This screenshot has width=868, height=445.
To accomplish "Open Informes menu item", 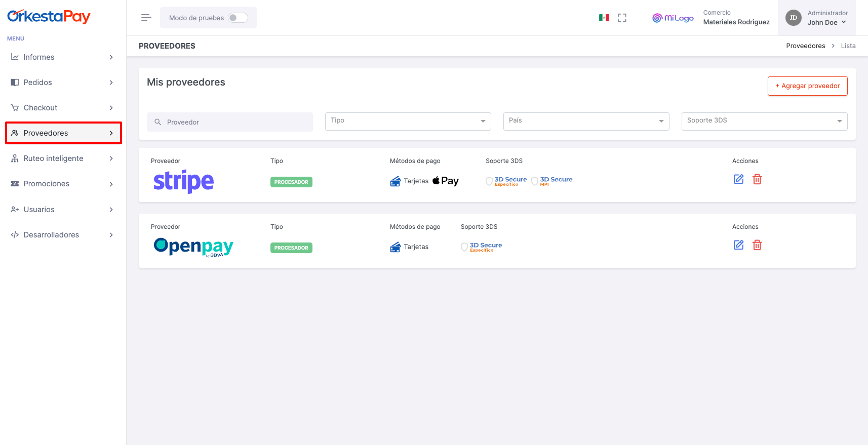I will 63,57.
